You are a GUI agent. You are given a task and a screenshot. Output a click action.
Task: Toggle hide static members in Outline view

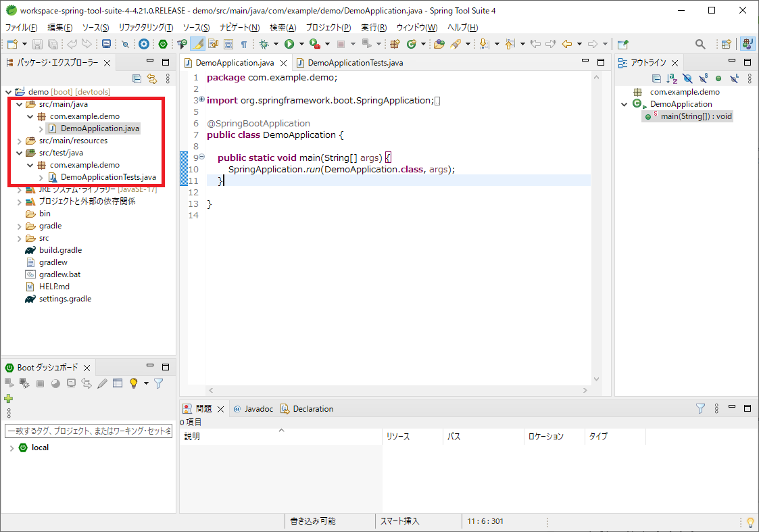703,78
